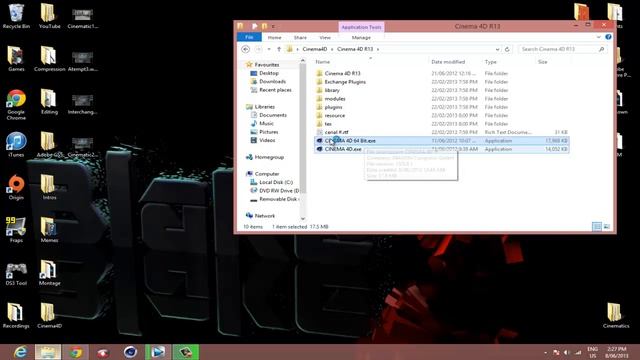Open the Home ribbon tab
This screenshot has height=360, width=640.
274,38
